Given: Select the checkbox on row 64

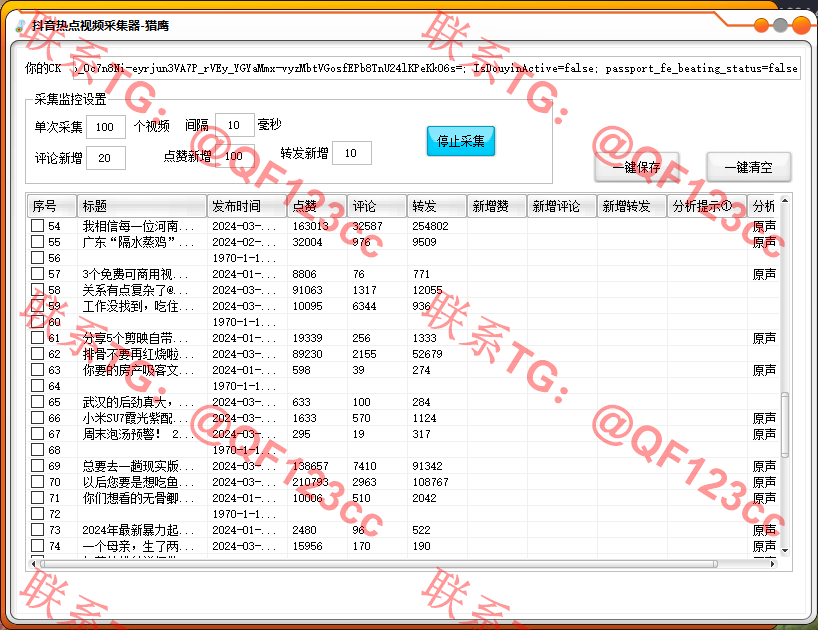Looking at the screenshot, I should point(37,385).
